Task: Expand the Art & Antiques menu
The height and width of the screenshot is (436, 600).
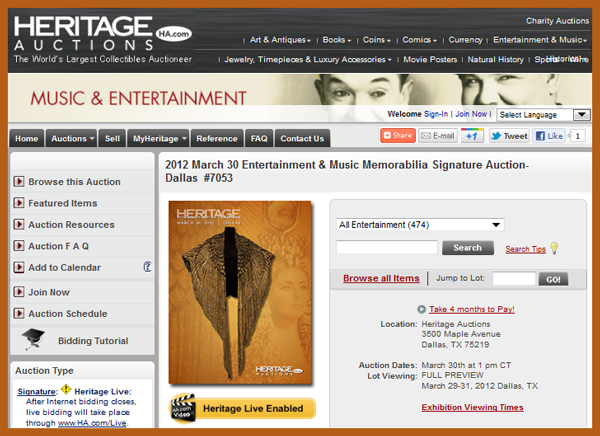Action: 280,40
